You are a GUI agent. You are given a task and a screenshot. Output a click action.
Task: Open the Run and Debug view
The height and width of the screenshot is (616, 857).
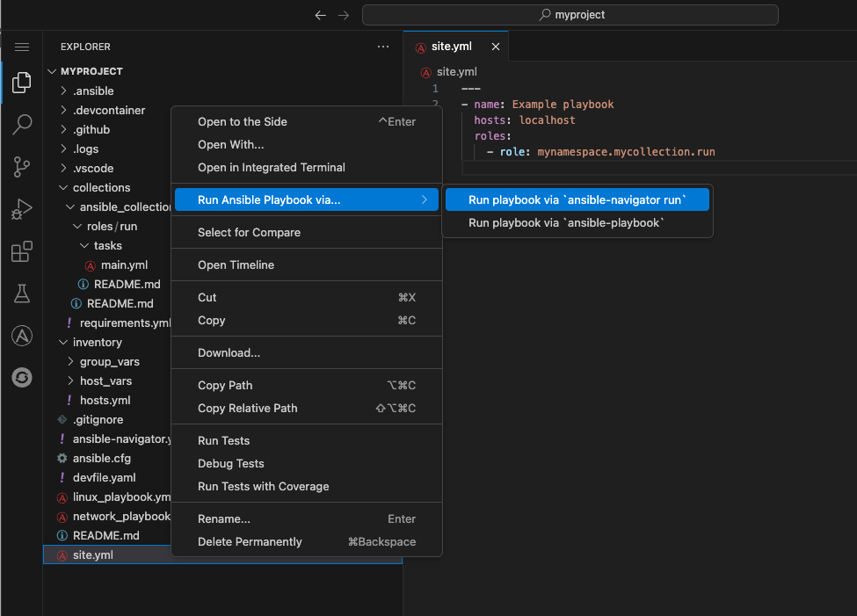21,209
